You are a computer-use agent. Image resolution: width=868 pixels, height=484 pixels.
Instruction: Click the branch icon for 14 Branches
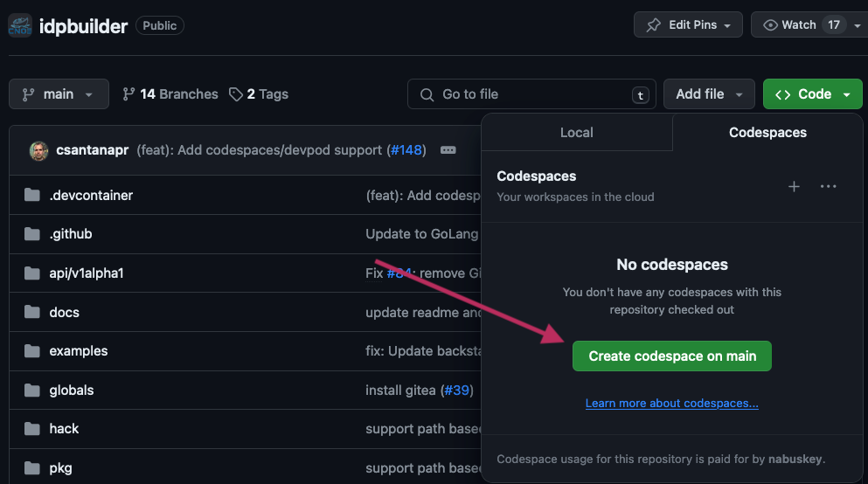[x=129, y=94]
